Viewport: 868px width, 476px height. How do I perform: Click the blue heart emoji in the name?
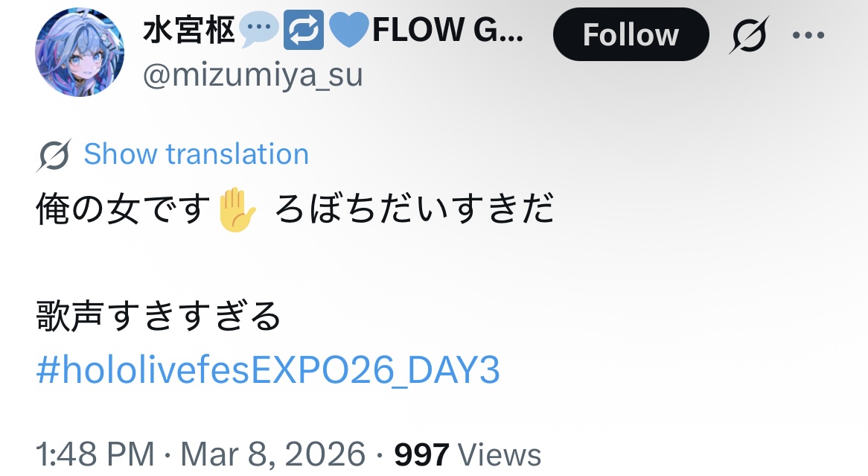(x=348, y=31)
